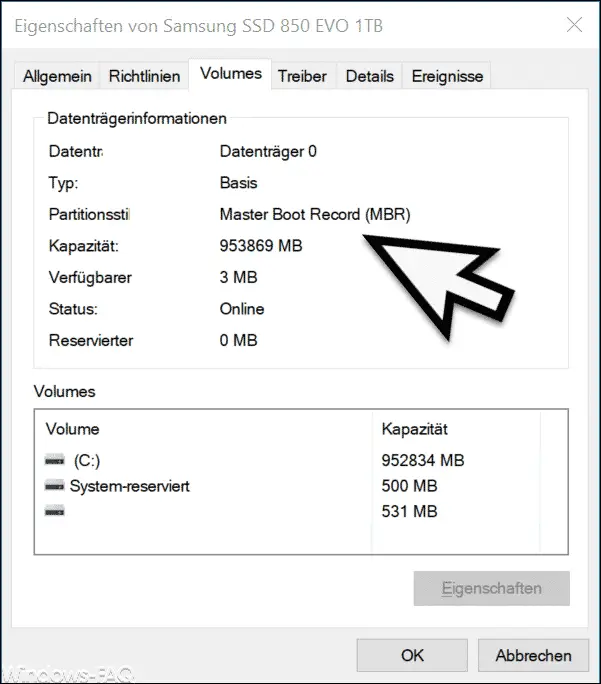Image resolution: width=601 pixels, height=684 pixels.
Task: Click the OK button
Action: click(412, 655)
